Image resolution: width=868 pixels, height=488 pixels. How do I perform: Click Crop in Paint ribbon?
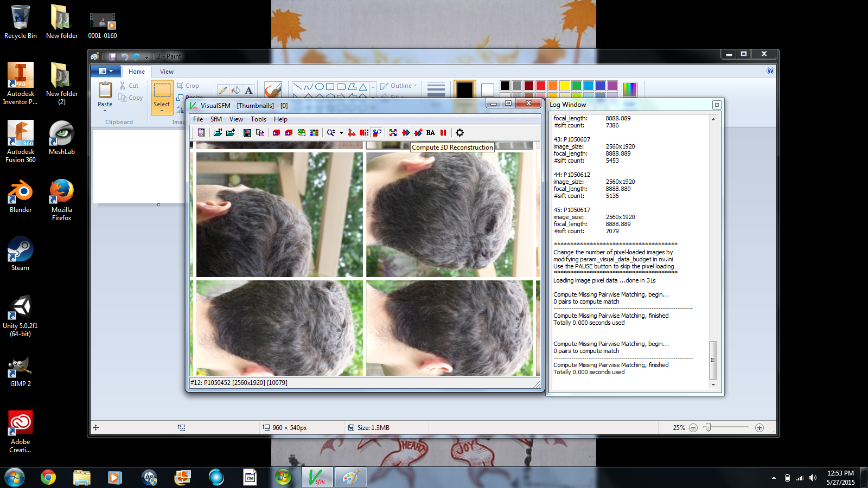point(188,86)
